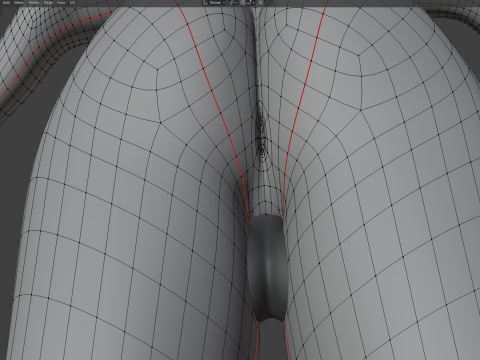Open the Face menu
480x360 pixels.
pos(61,2)
